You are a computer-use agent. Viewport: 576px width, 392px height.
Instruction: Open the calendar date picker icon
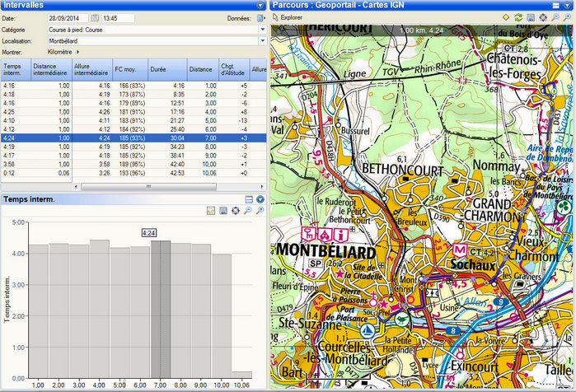pyautogui.click(x=95, y=18)
